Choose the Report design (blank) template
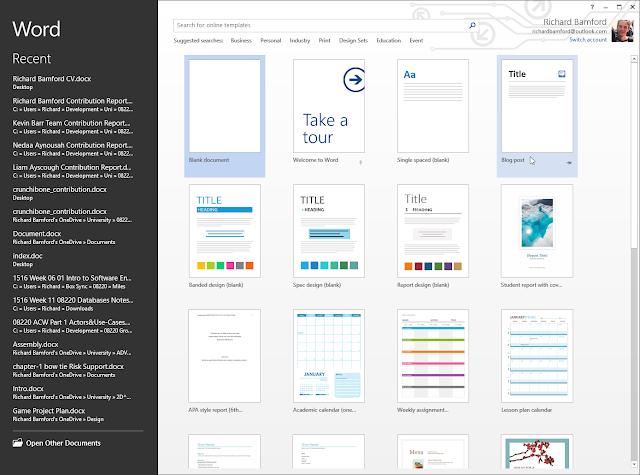640x475 pixels. coord(433,231)
